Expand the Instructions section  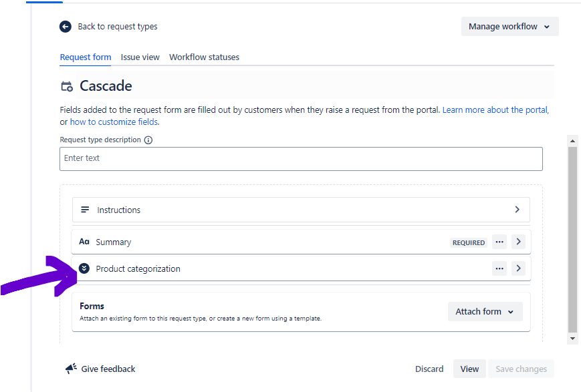coord(517,210)
